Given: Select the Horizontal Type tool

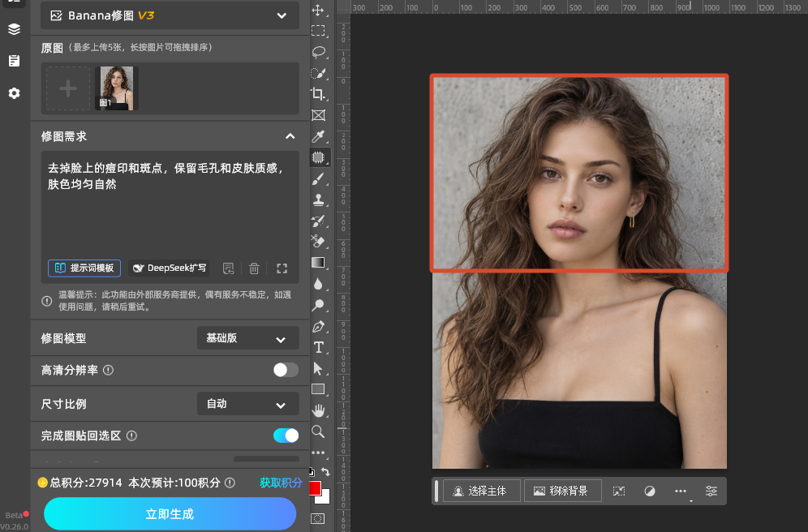Looking at the screenshot, I should [319, 348].
